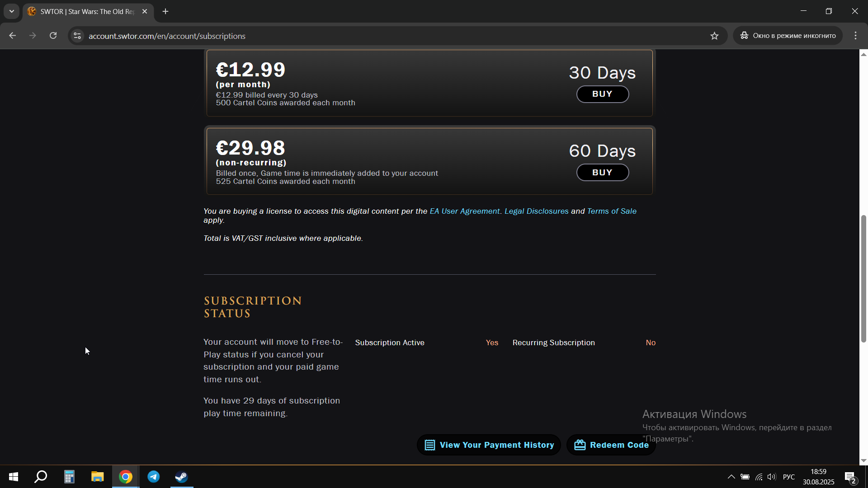Click the browser reload icon
Image resolution: width=868 pixels, height=488 pixels.
[53, 36]
